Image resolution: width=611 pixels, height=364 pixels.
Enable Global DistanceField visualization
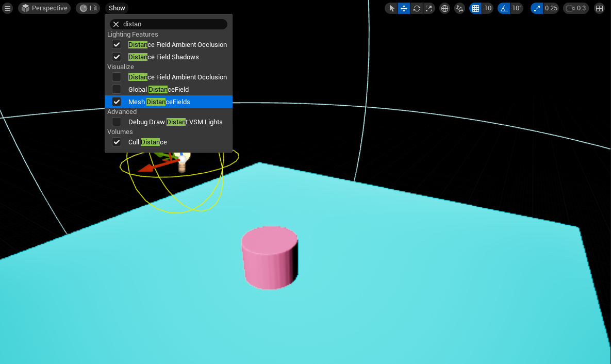click(117, 90)
